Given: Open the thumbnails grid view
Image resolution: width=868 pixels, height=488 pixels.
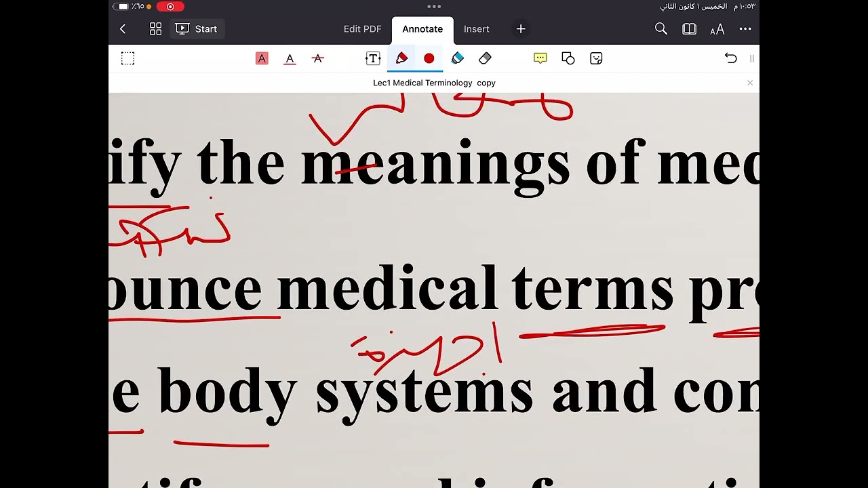Looking at the screenshot, I should pos(155,29).
